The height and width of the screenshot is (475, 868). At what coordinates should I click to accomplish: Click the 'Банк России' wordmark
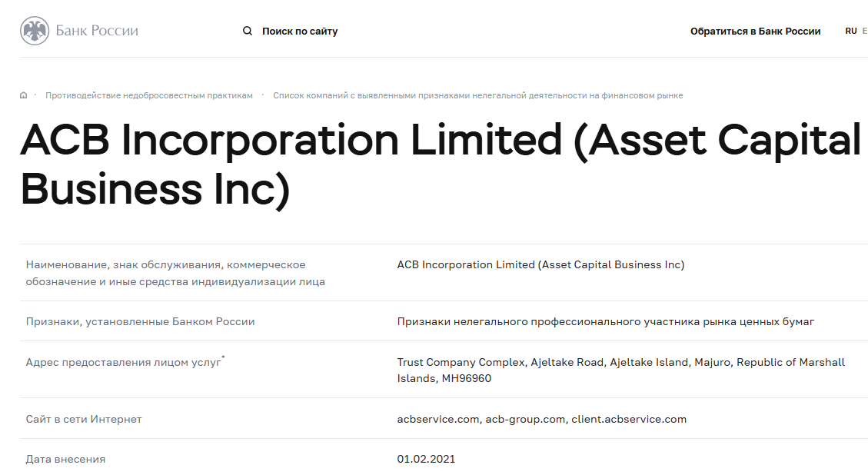pos(97,32)
